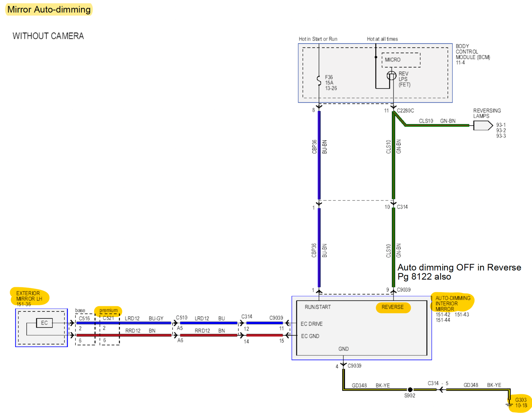Screen dimensions: 532x413
Task: Click the base C516 connector box
Action: [x=85, y=329]
